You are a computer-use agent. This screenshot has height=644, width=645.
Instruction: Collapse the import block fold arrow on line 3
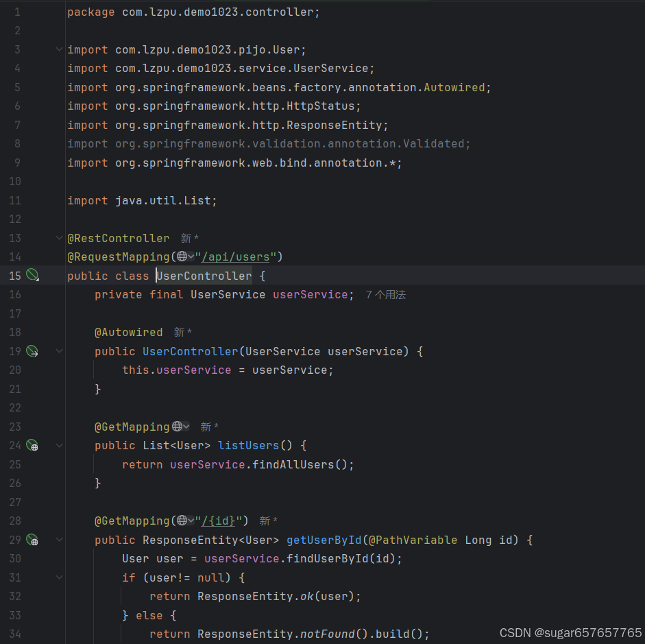tap(59, 49)
